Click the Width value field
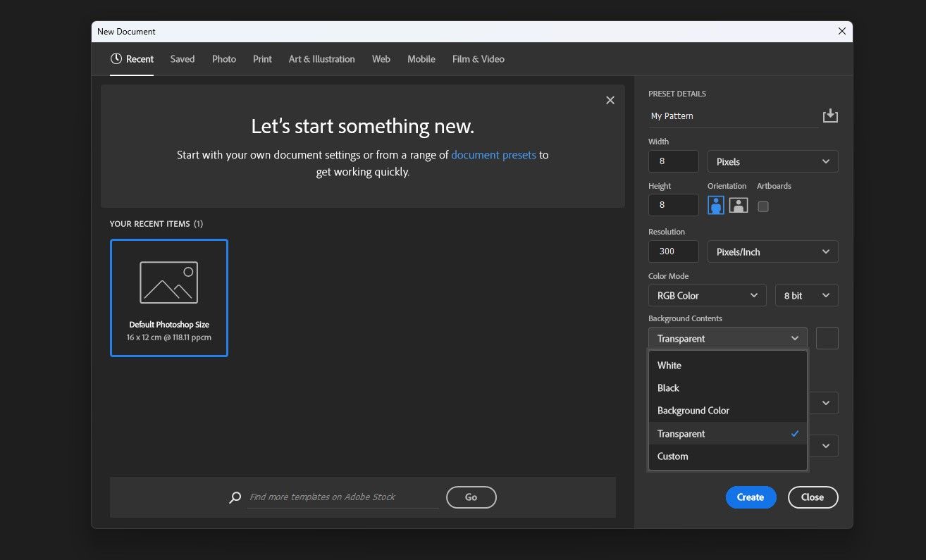This screenshot has height=560, width=926. point(674,161)
